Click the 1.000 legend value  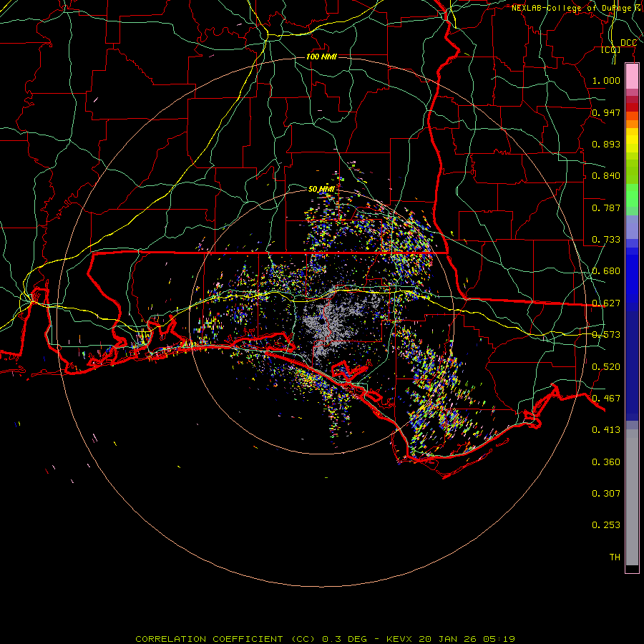click(x=606, y=80)
